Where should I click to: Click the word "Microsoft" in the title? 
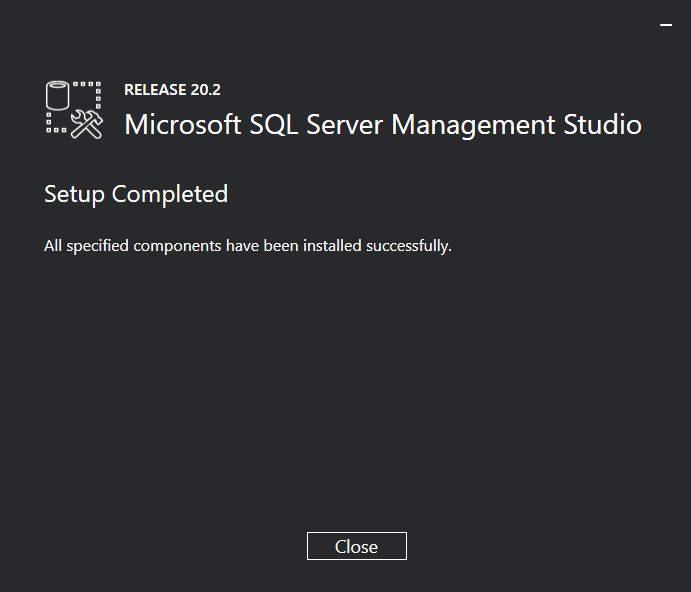182,125
